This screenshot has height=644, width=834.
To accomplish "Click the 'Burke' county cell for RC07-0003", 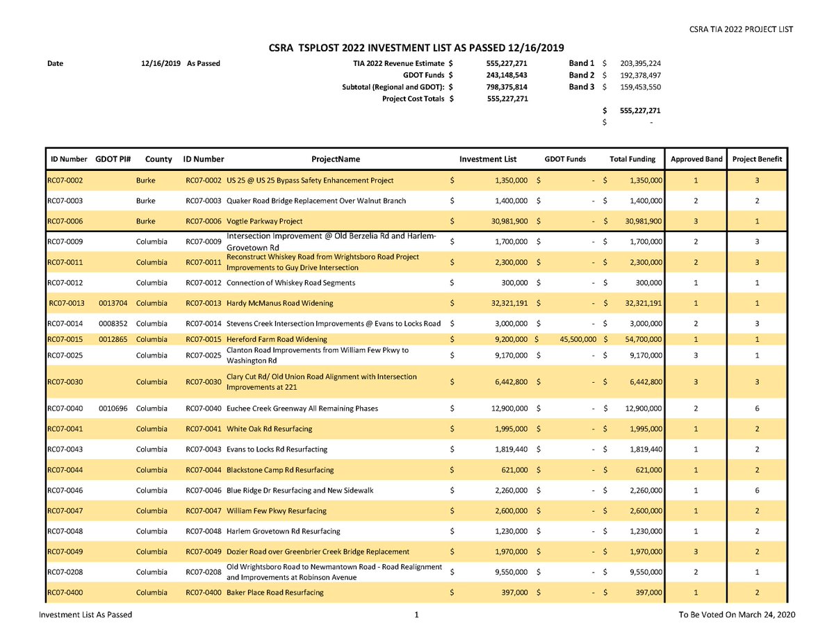I will 146,201.
